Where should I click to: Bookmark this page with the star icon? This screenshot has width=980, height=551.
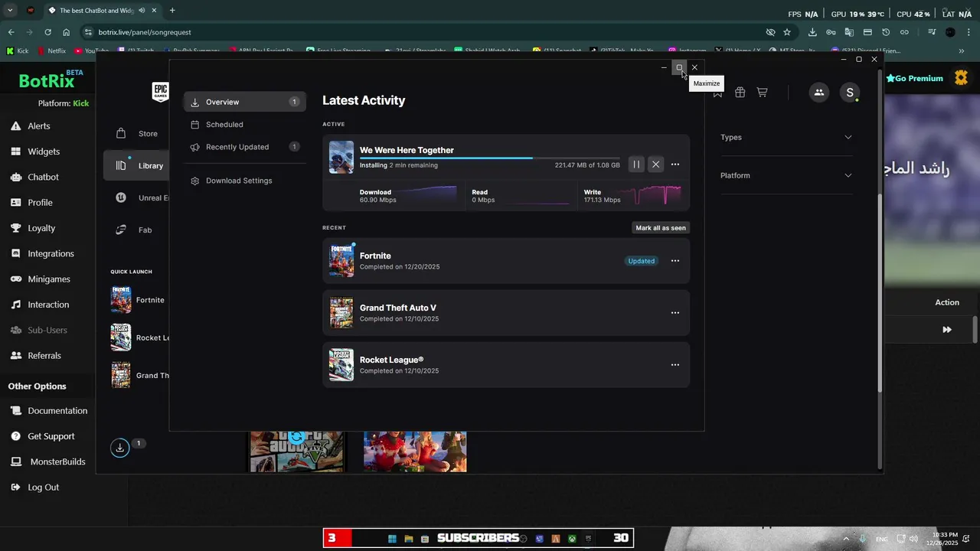click(787, 32)
